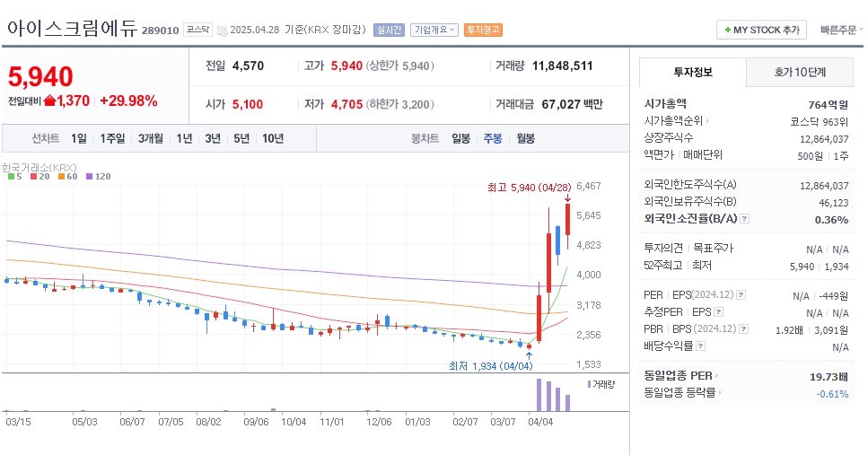Viewport: 868px width, 455px height.
Task: Switch to the 호가10단계 tab
Action: (x=800, y=73)
